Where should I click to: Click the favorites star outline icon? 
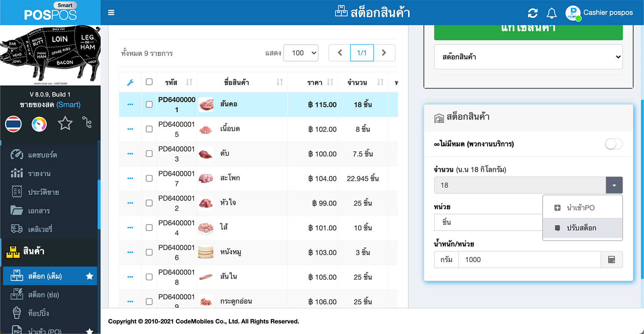pos(65,123)
